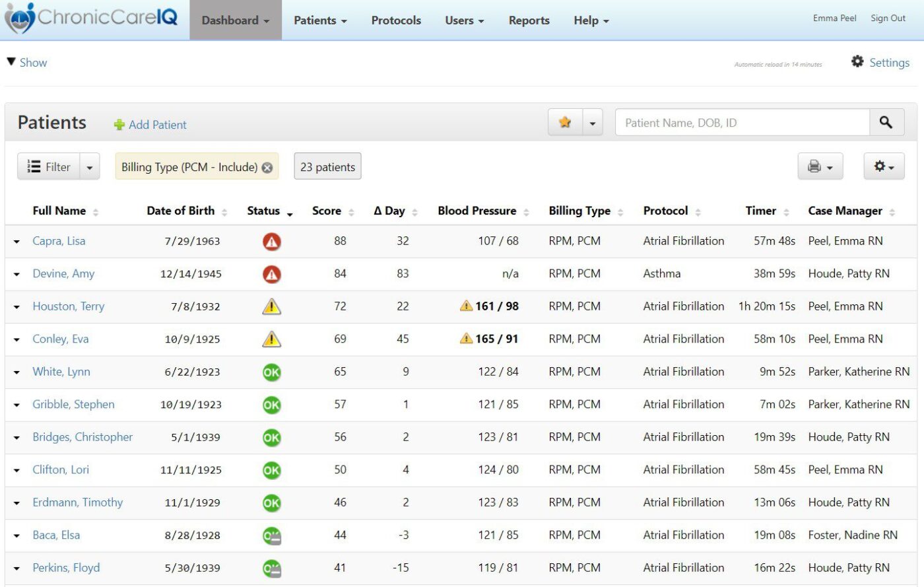Open the Filter dropdown arrow
924x587 pixels.
tap(90, 168)
